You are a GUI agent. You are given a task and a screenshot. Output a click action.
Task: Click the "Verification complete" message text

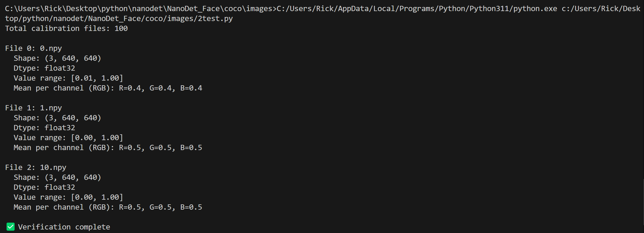64,227
